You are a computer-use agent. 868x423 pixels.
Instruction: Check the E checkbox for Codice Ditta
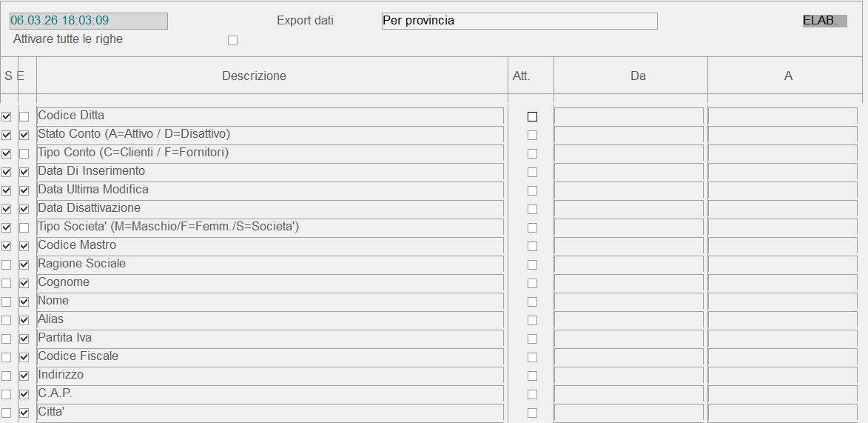click(24, 116)
